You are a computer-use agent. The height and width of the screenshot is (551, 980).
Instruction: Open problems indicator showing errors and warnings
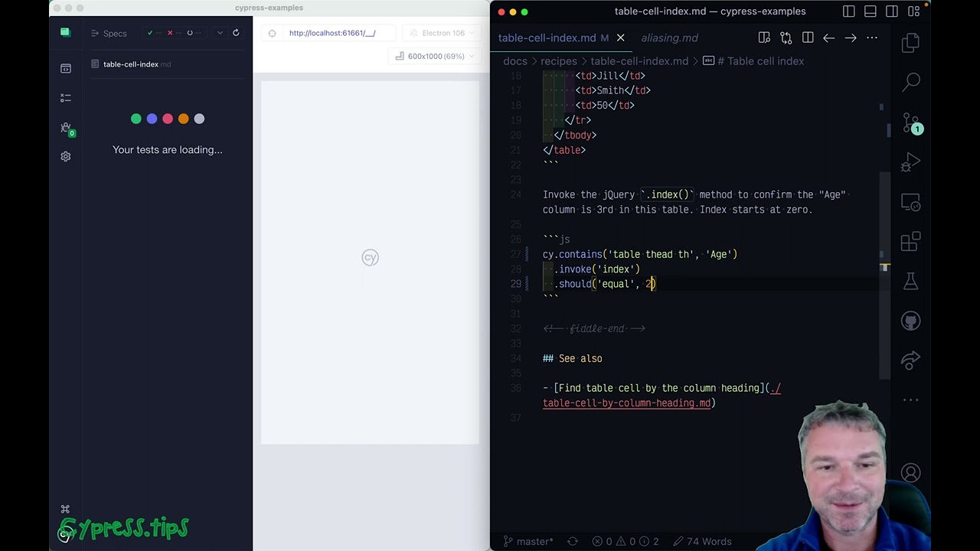[626, 542]
